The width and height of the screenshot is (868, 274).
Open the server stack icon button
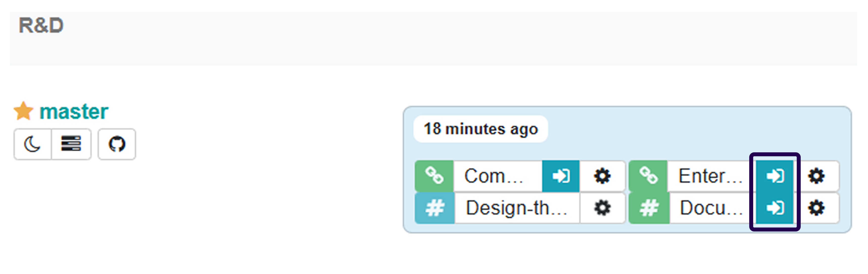(71, 144)
